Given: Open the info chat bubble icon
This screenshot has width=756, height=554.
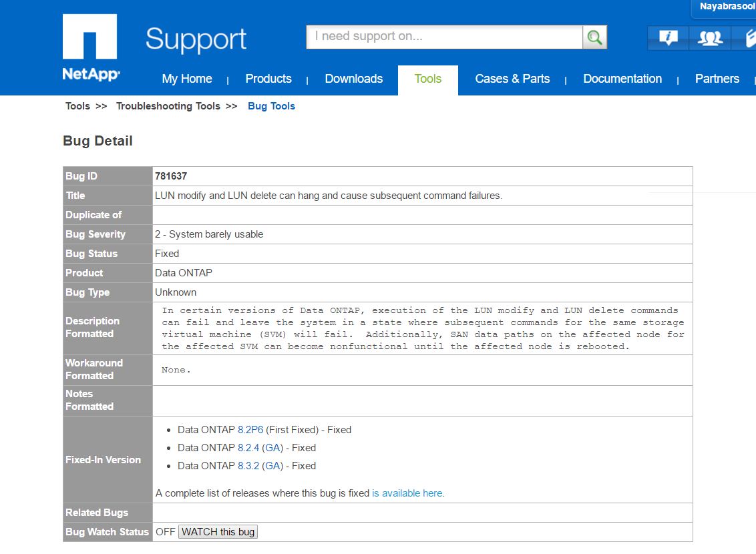Looking at the screenshot, I should [x=668, y=37].
